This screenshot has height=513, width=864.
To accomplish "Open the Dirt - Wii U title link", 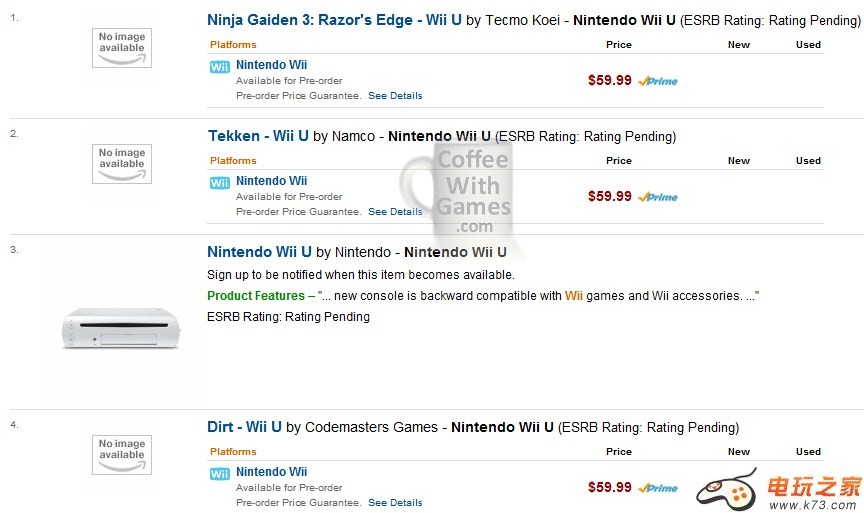I will tap(244, 427).
